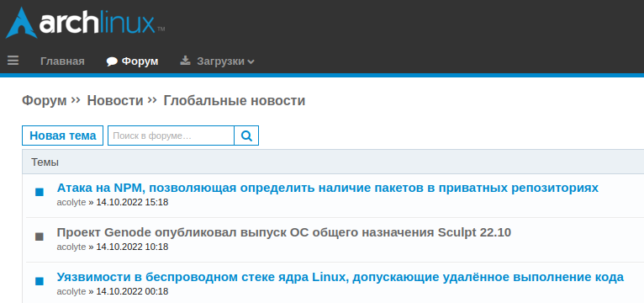Click the unread icon of Уязвимости topic
Viewport: 644px width, 303px height.
click(x=40, y=281)
